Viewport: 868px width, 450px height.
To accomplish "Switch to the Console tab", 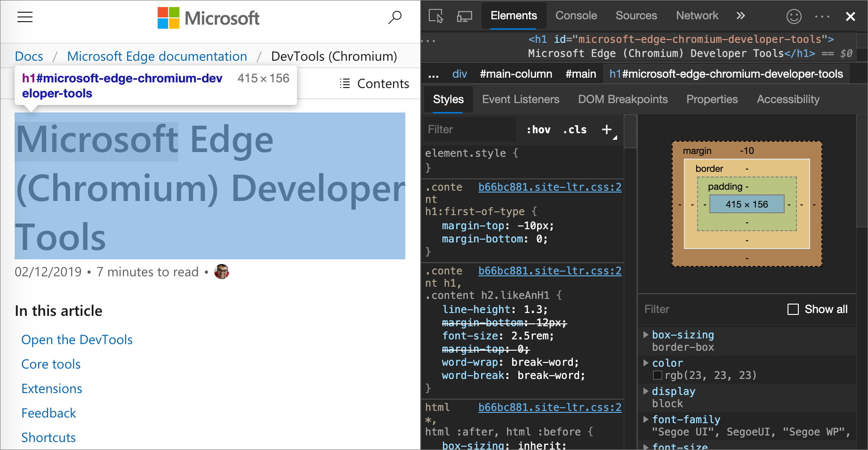I will click(x=576, y=16).
